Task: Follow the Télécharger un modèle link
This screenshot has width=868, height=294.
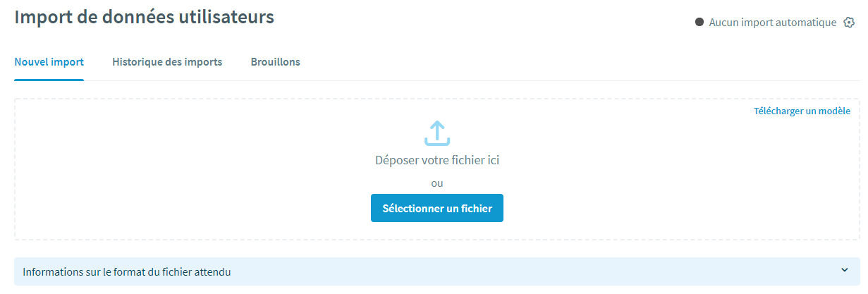Action: tap(802, 111)
